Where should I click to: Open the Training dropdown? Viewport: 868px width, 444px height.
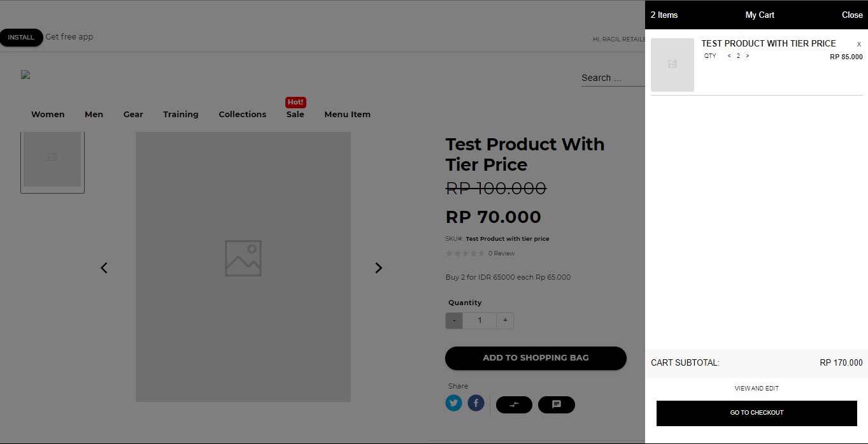pos(180,114)
